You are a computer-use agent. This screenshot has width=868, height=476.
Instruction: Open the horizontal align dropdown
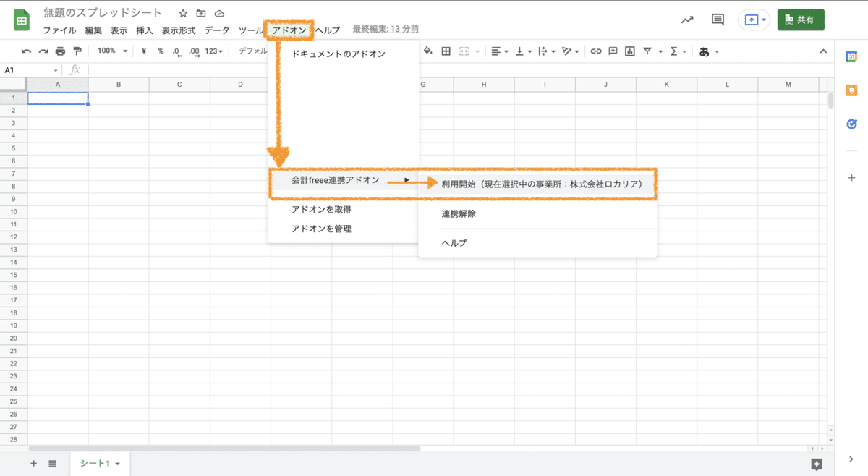pos(499,51)
